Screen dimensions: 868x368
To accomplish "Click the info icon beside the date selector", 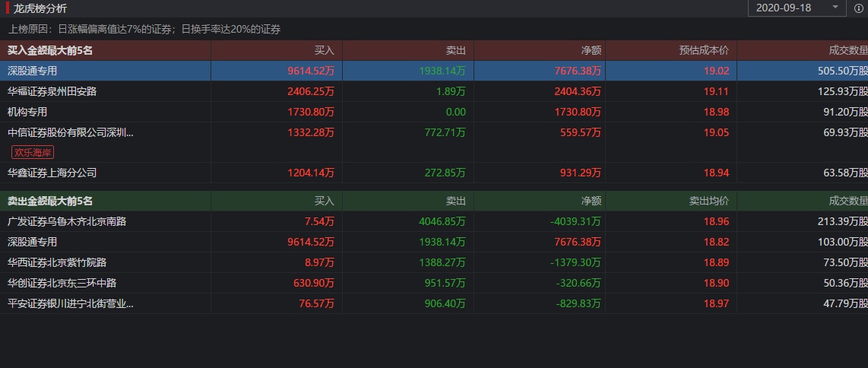I will pos(859,8).
